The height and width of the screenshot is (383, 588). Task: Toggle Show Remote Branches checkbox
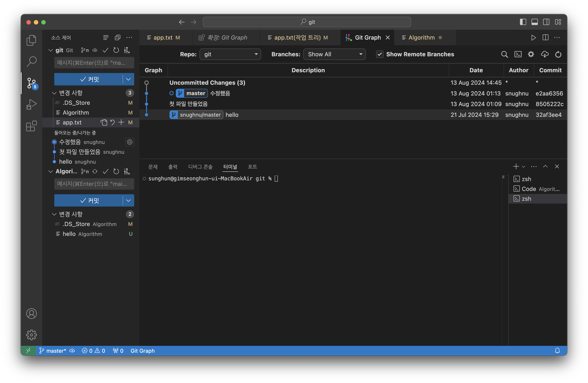[x=380, y=54]
